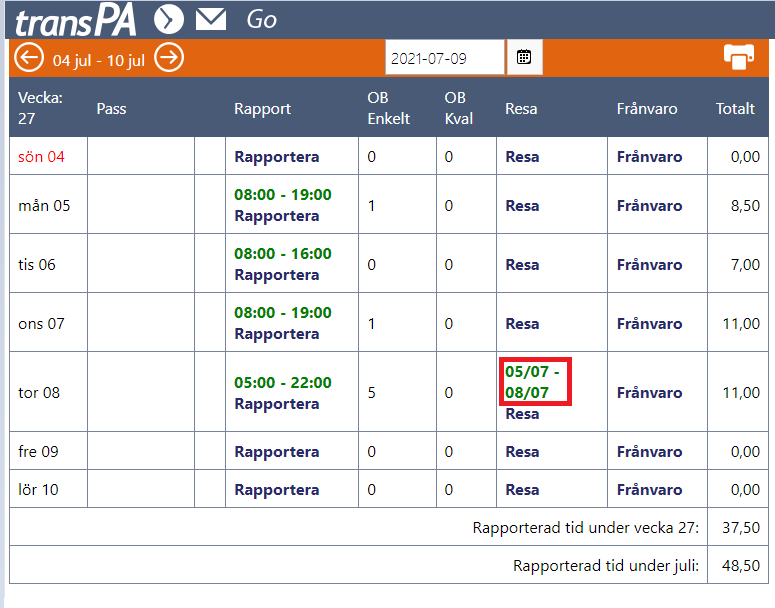Click Rapportera for fre 09
This screenshot has height=608, width=775.
(277, 452)
